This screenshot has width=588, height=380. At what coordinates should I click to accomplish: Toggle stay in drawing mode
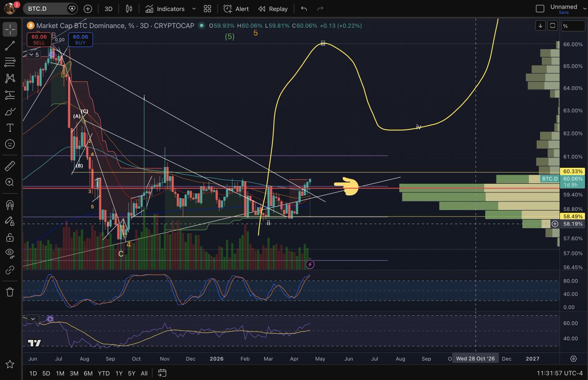pyautogui.click(x=10, y=221)
